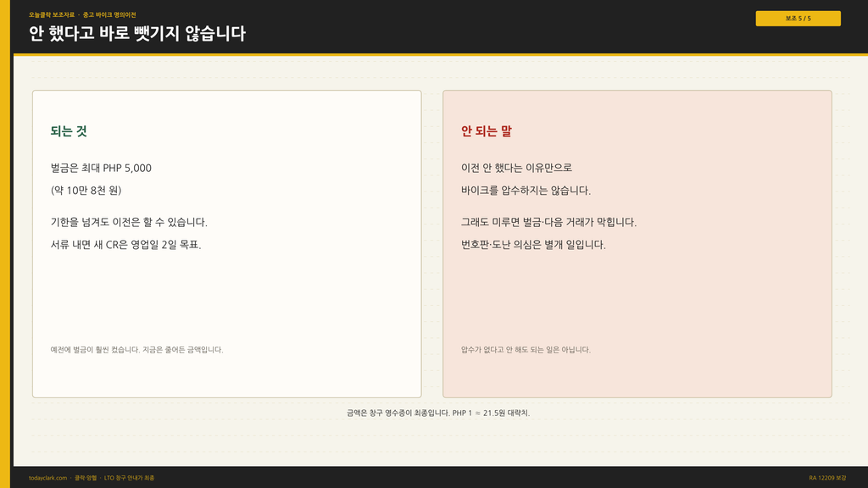The height and width of the screenshot is (488, 868).
Task: Select the slide title "안 했다고 바로 뺏기지 않습니다"
Action: (x=136, y=33)
